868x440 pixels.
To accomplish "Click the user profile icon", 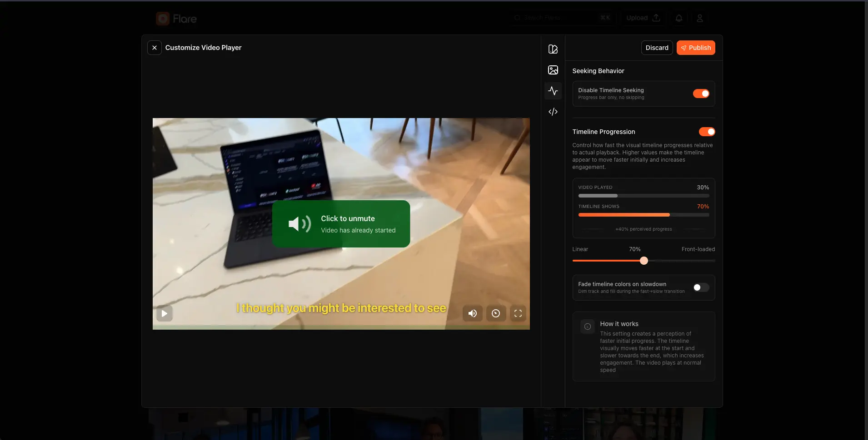I will pos(699,18).
